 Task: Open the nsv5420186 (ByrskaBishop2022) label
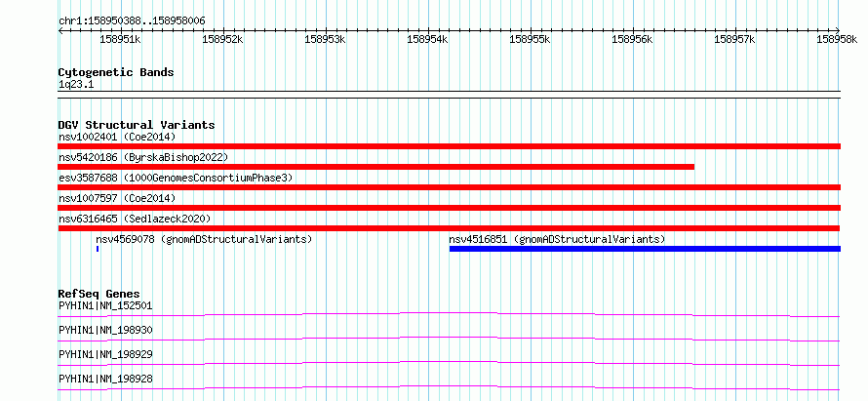tap(143, 157)
